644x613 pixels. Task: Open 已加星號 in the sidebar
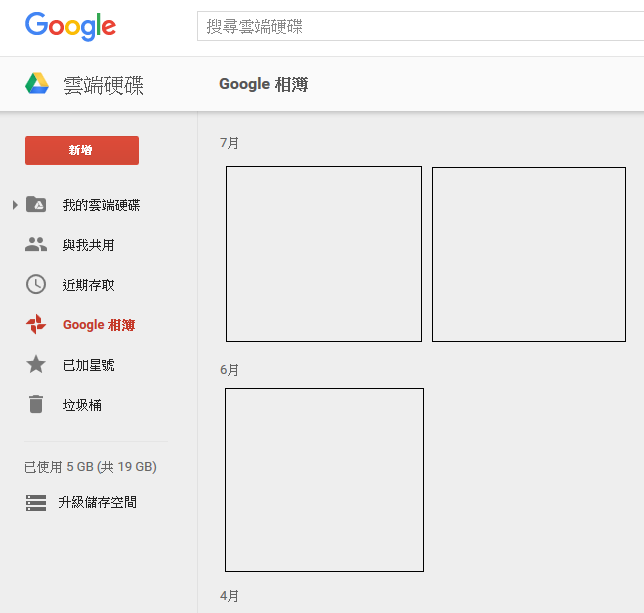pyautogui.click(x=88, y=365)
